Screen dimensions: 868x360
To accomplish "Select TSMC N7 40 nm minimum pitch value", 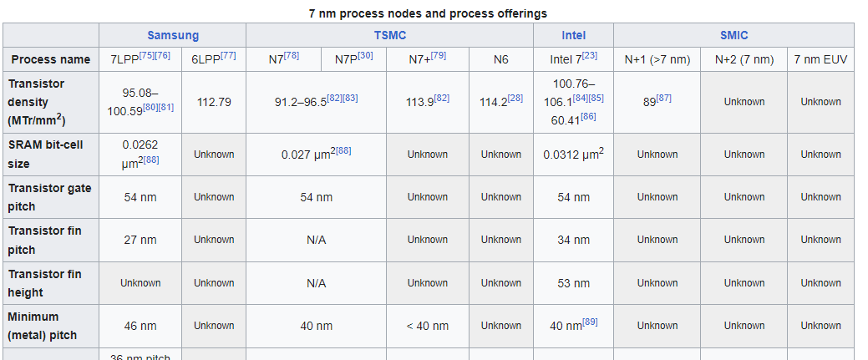I will point(316,326).
